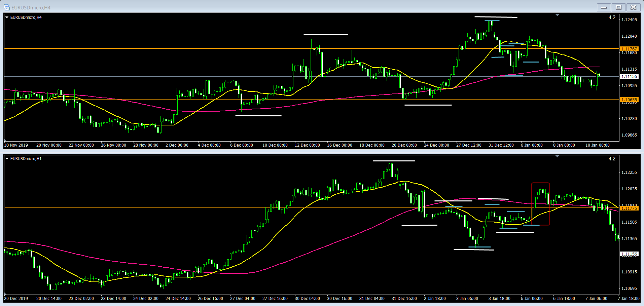
Task: Open the dropdown arrow beside EURUSDmicro,H4 chart label
Action: pyautogui.click(x=7, y=17)
